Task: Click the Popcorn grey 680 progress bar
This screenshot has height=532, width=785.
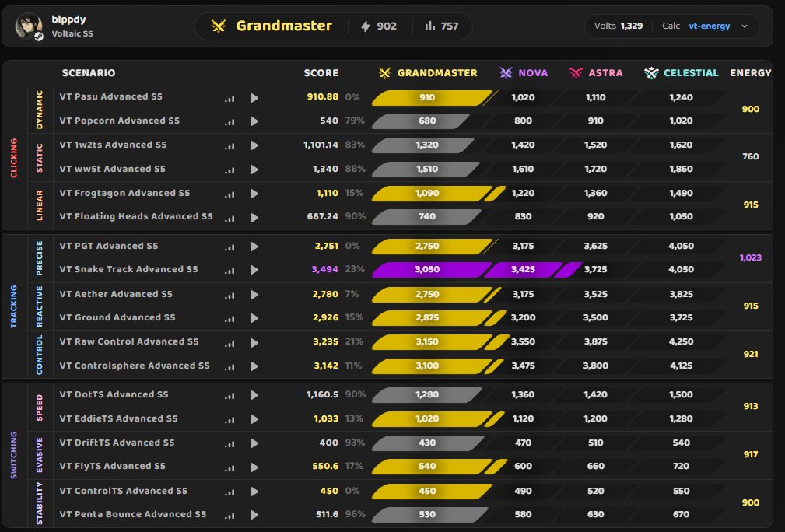Action: tap(421, 121)
